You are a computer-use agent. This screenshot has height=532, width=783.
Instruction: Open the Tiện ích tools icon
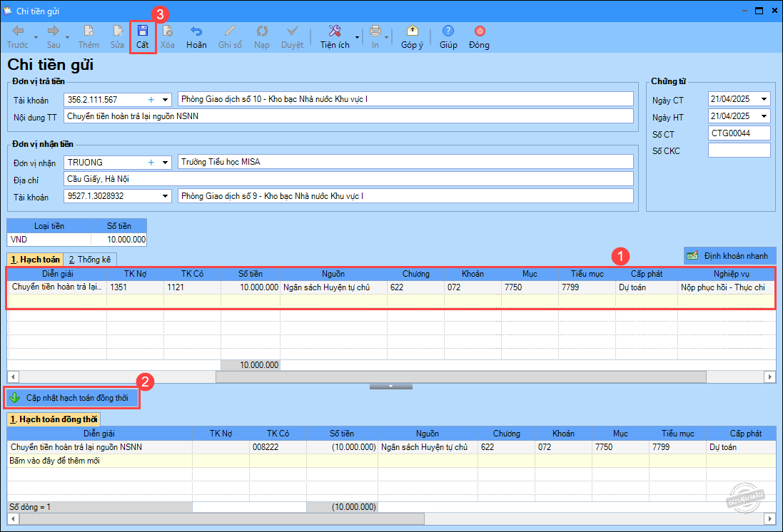(x=335, y=31)
